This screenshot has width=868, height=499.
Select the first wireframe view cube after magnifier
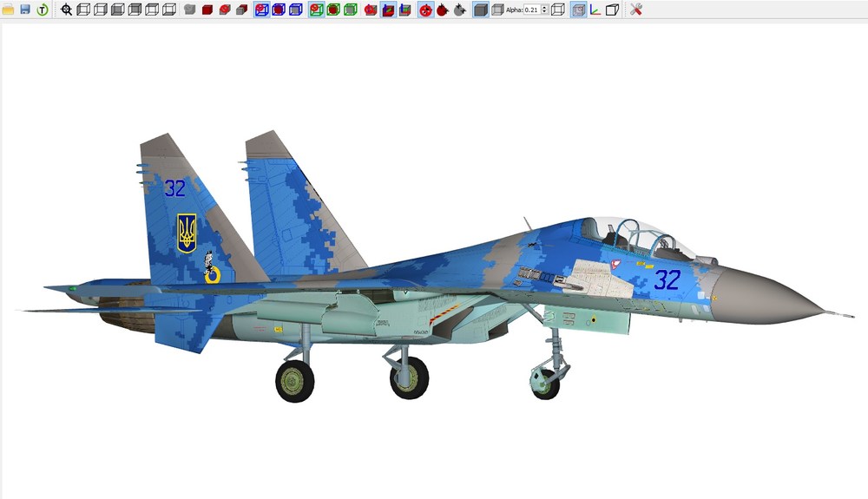83,10
